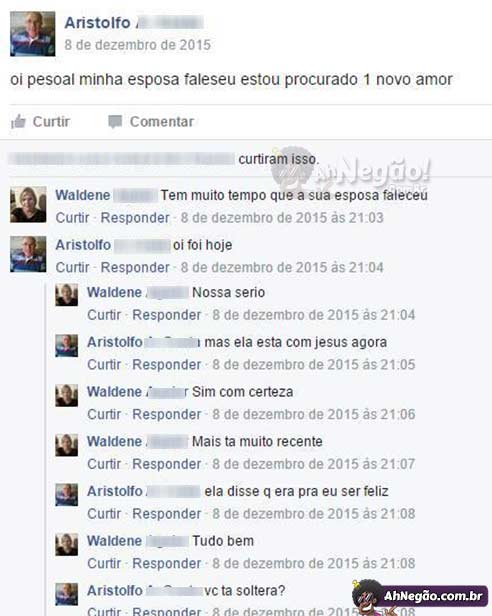Click the 21:08 timestamp under 'Tudo bem'
492x616 pixels.
[314, 563]
